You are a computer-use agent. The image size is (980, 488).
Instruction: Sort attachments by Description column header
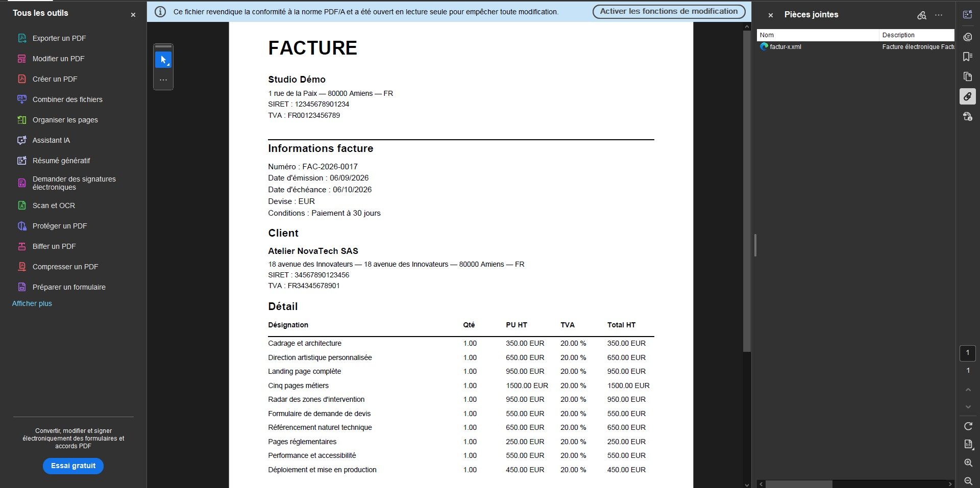tap(917, 35)
